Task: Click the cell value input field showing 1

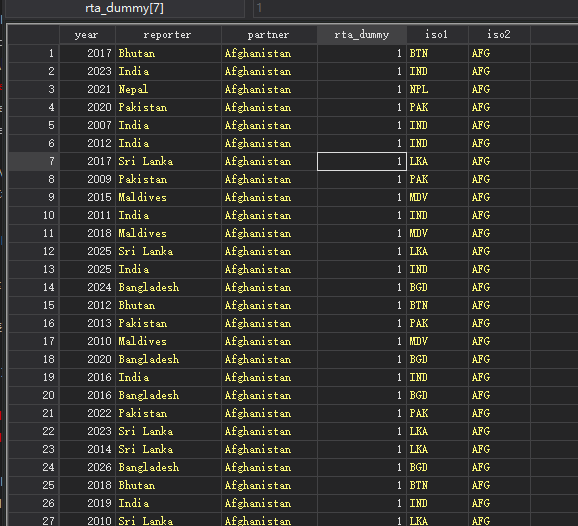Action: click(x=416, y=8)
